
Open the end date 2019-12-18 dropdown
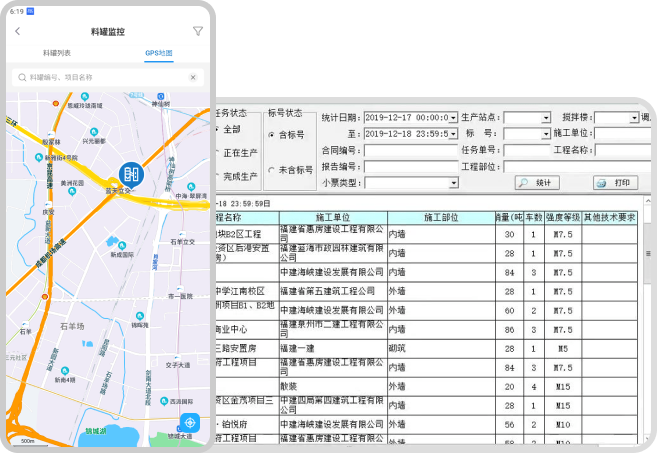453,134
